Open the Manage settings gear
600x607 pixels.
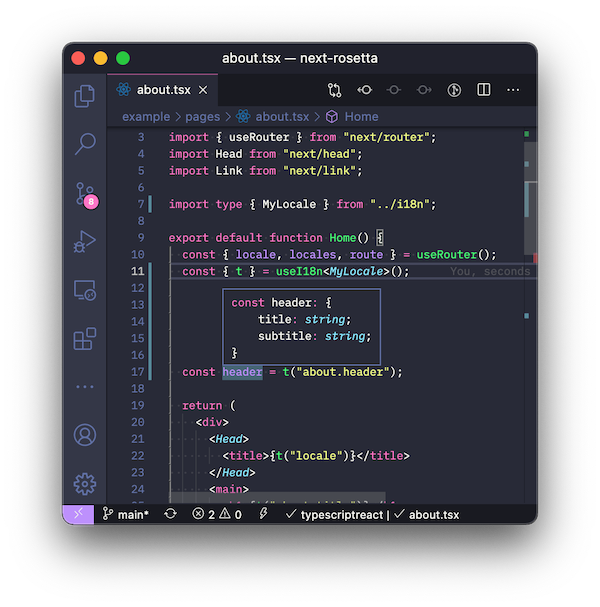point(84,484)
